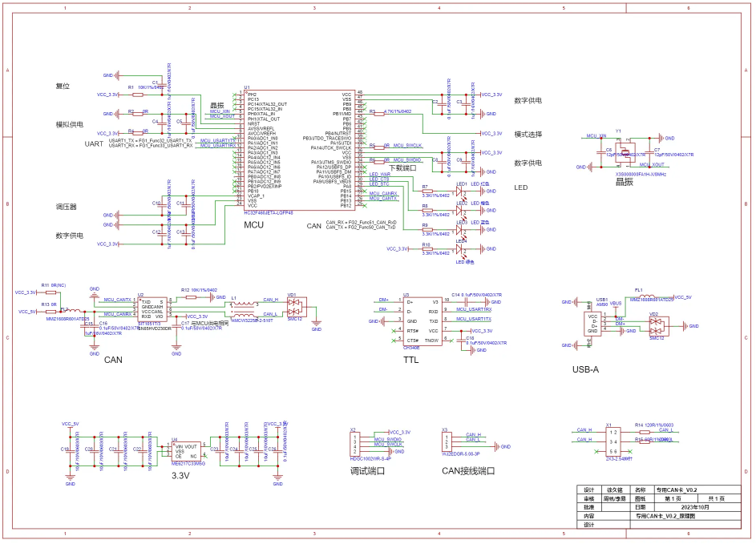Select the R11 0R(NC) resistor

pyautogui.click(x=51, y=292)
